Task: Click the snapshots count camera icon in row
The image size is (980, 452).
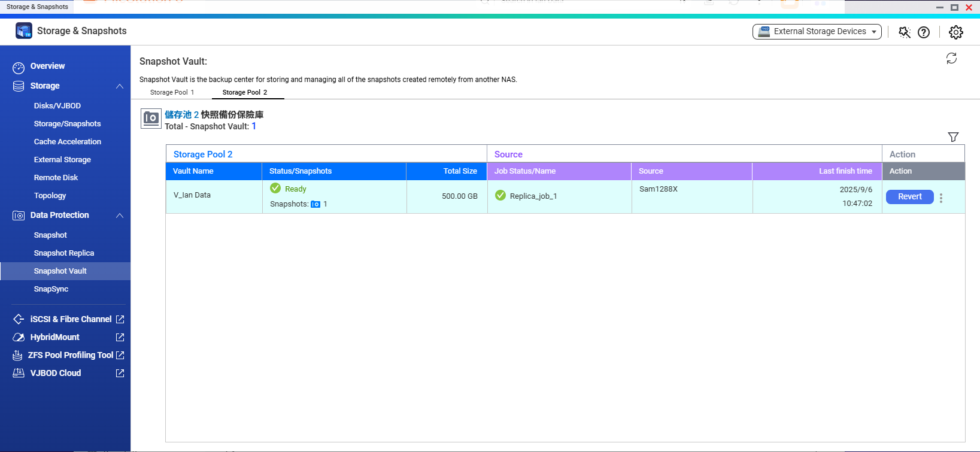Action: point(315,204)
